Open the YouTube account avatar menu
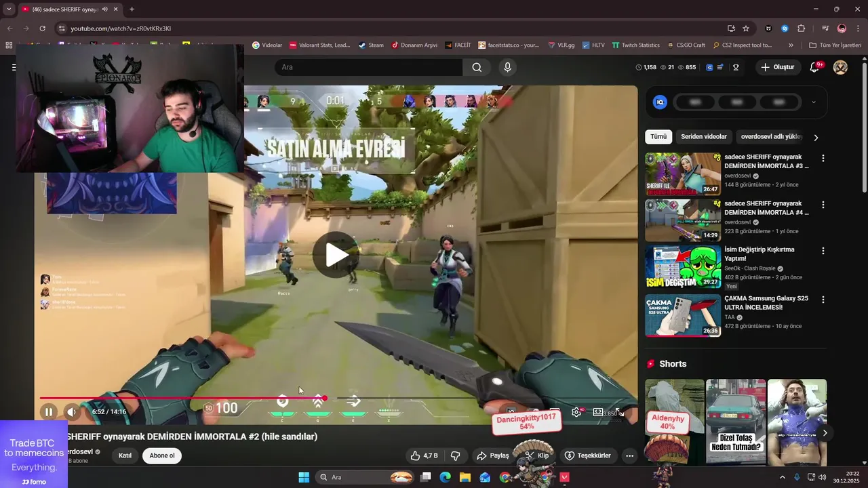The width and height of the screenshot is (868, 488). point(840,67)
